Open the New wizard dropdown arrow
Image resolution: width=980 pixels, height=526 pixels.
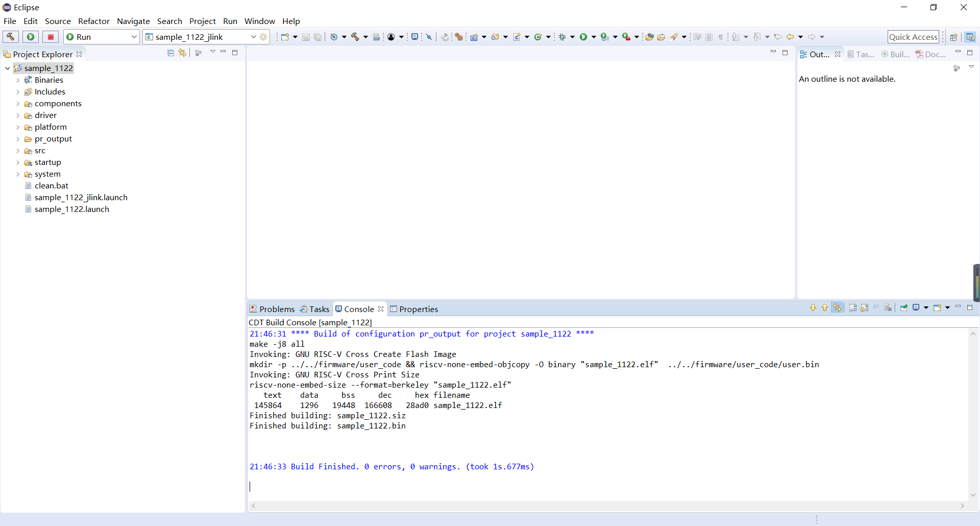[x=295, y=37]
